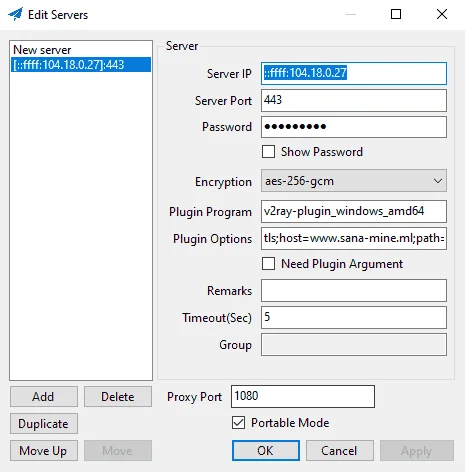
Task: Click the empty Remarks field
Action: (x=354, y=291)
